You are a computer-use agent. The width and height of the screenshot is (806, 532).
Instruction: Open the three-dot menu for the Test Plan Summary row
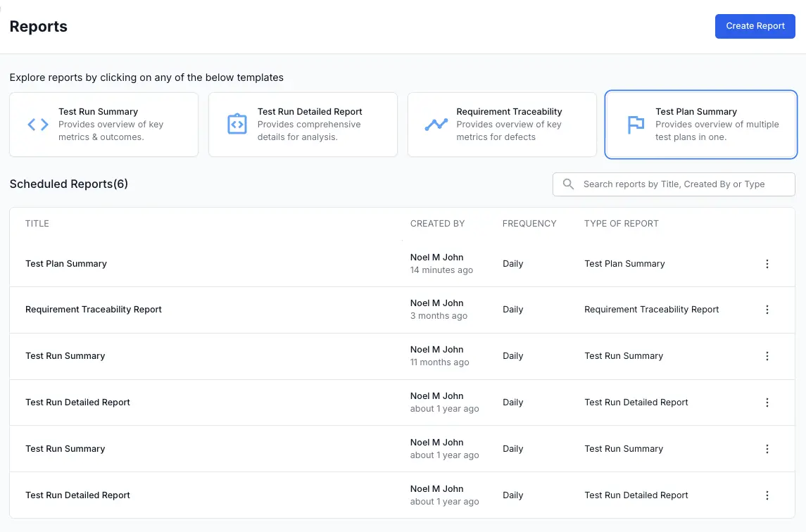tap(767, 264)
